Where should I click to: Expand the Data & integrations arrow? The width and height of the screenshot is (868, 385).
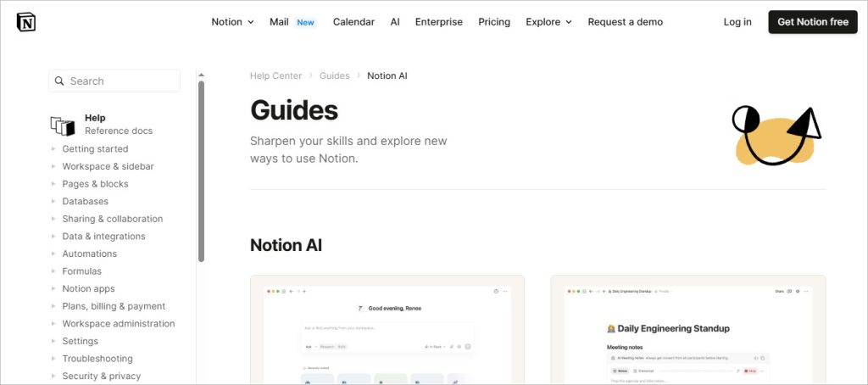pyautogui.click(x=53, y=236)
